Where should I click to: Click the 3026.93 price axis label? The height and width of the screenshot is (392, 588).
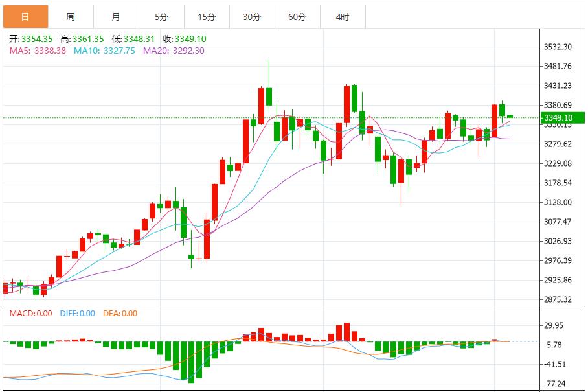pyautogui.click(x=558, y=241)
